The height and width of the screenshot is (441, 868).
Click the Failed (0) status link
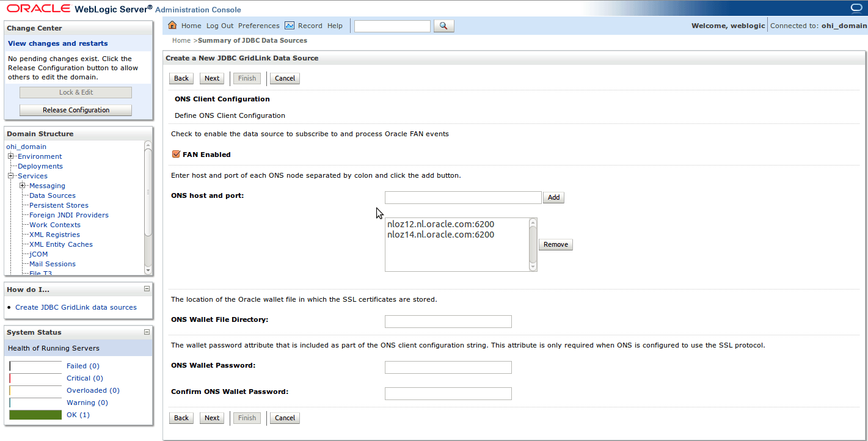pos(83,366)
